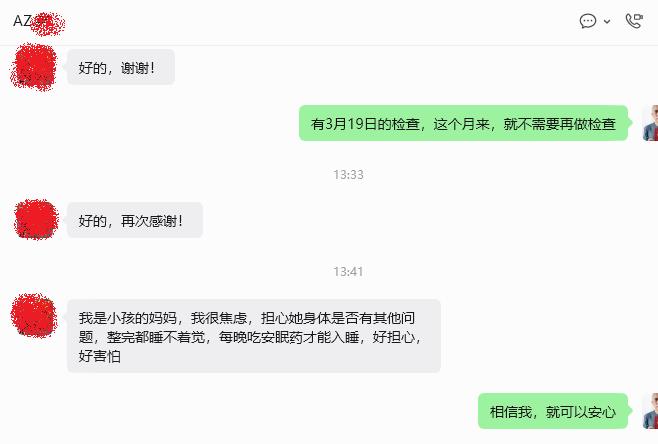The height and width of the screenshot is (444, 658).
Task: Click the blurred name next to AZ
Action: 49,24
